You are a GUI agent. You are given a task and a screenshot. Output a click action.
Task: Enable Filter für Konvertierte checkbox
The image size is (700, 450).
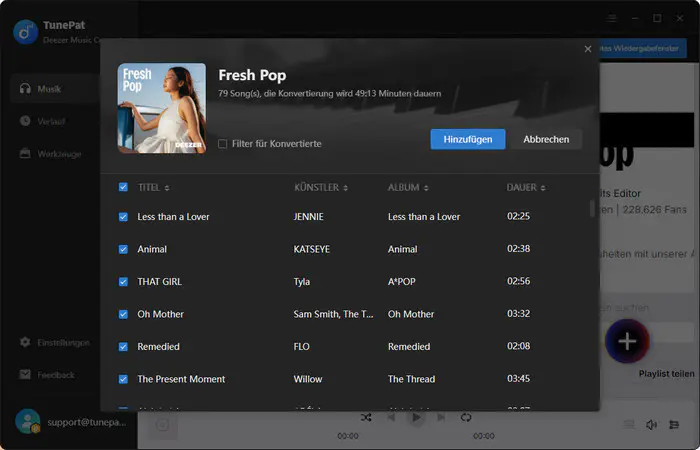[x=222, y=144]
